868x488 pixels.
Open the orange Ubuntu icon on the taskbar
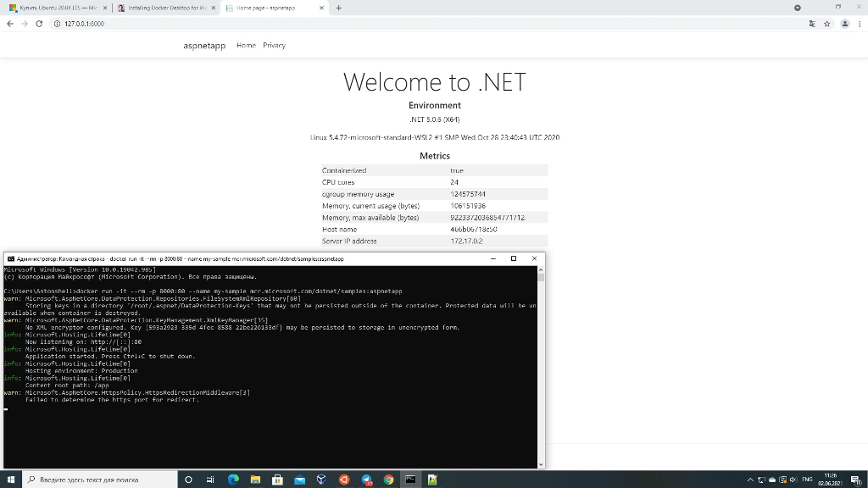pos(344,480)
